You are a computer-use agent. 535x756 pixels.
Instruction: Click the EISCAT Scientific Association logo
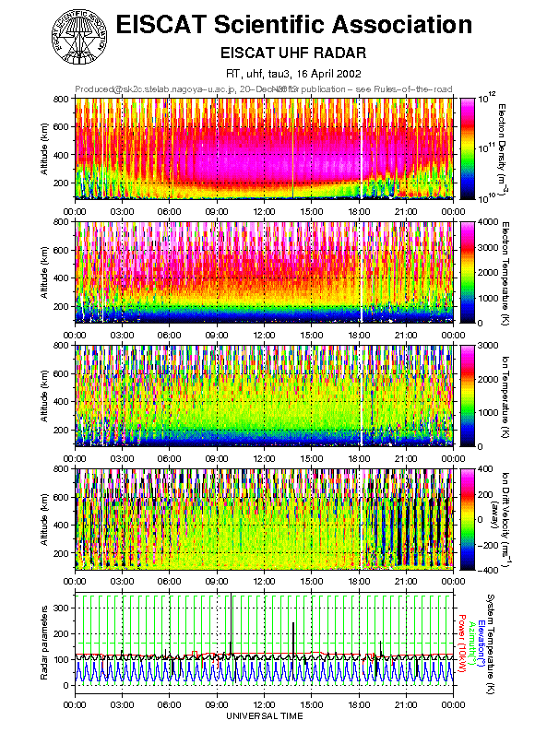[79, 37]
